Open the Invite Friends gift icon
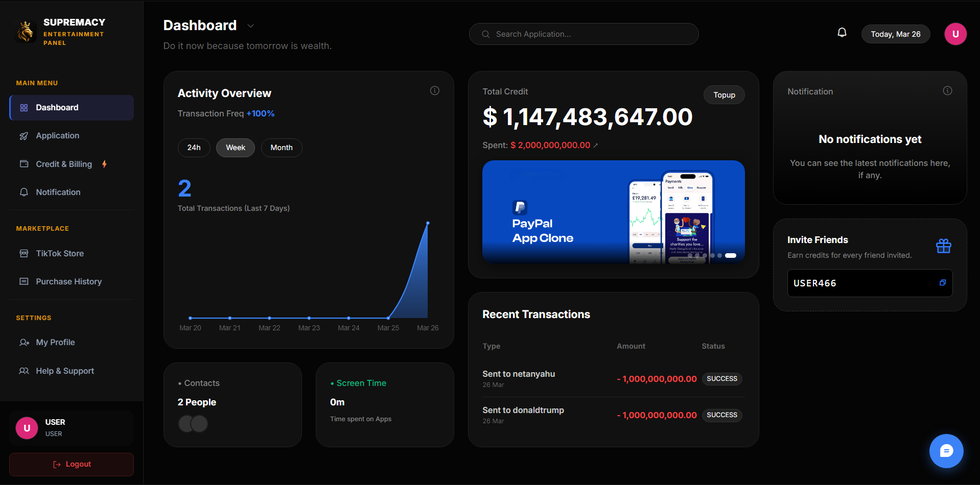Image resolution: width=980 pixels, height=485 pixels. [x=944, y=246]
